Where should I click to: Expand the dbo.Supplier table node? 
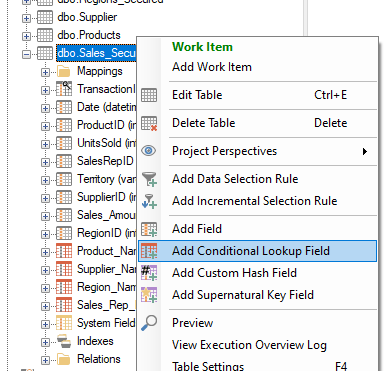pyautogui.click(x=26, y=18)
